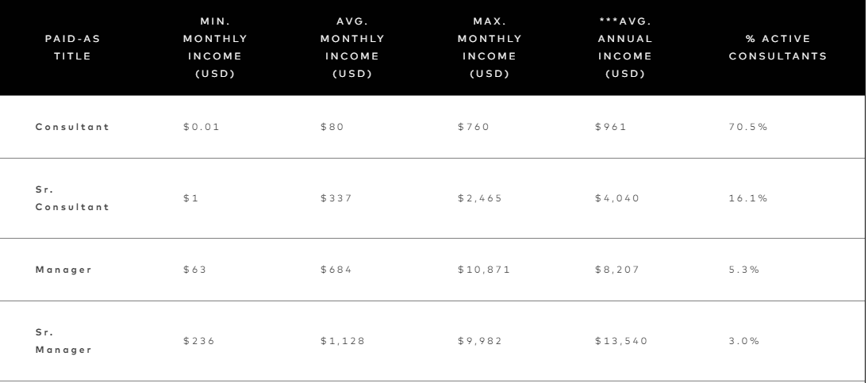Click the Manager row title
Viewport: 868px width, 383px height.
coord(63,270)
